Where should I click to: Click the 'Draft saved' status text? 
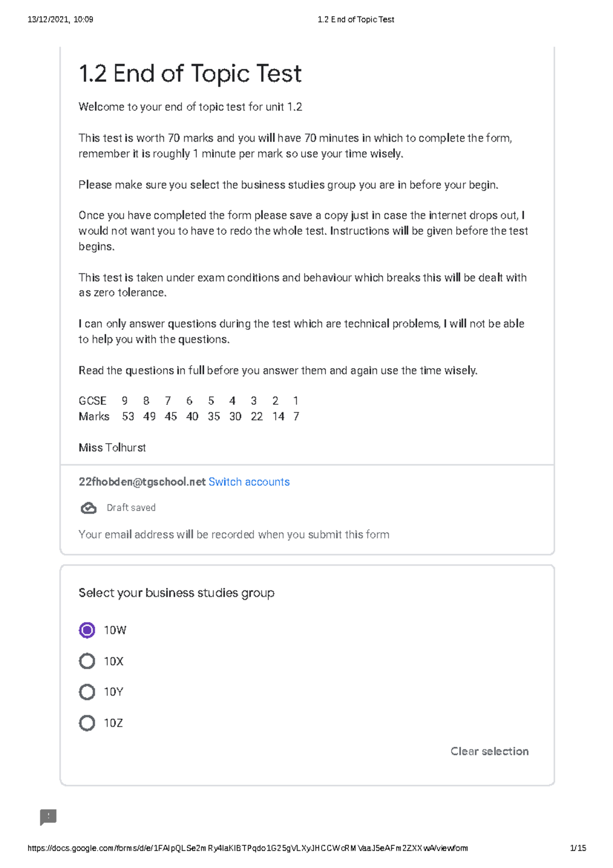click(131, 508)
